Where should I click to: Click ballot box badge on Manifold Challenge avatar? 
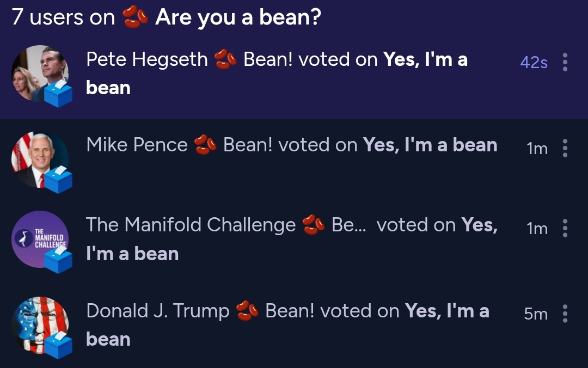[58, 260]
